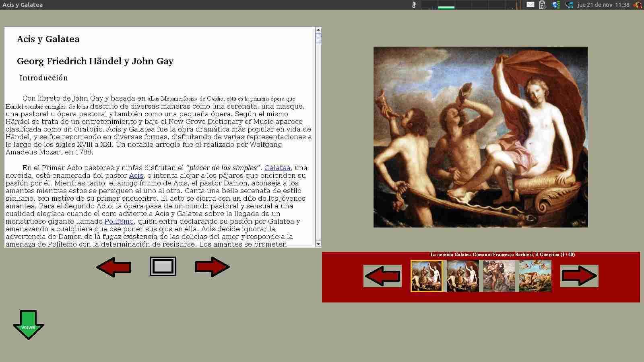Image resolution: width=644 pixels, height=362 pixels.
Task: Show next gallery images with the red right arrow
Action: click(x=579, y=276)
